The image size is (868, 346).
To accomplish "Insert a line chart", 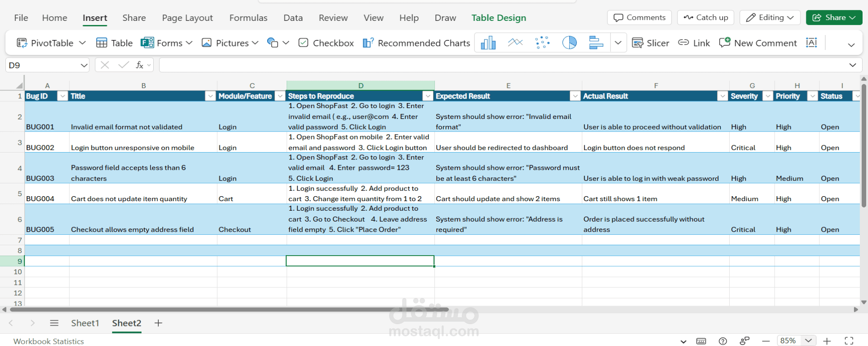I will (x=515, y=43).
